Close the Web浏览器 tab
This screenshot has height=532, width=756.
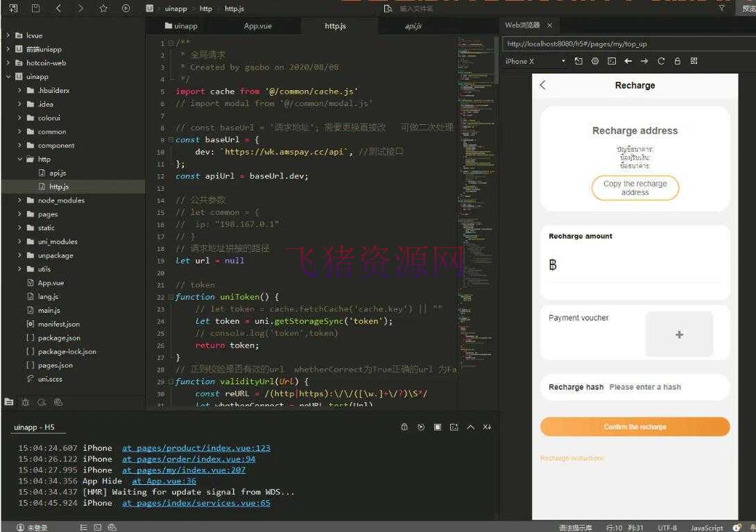pos(549,25)
